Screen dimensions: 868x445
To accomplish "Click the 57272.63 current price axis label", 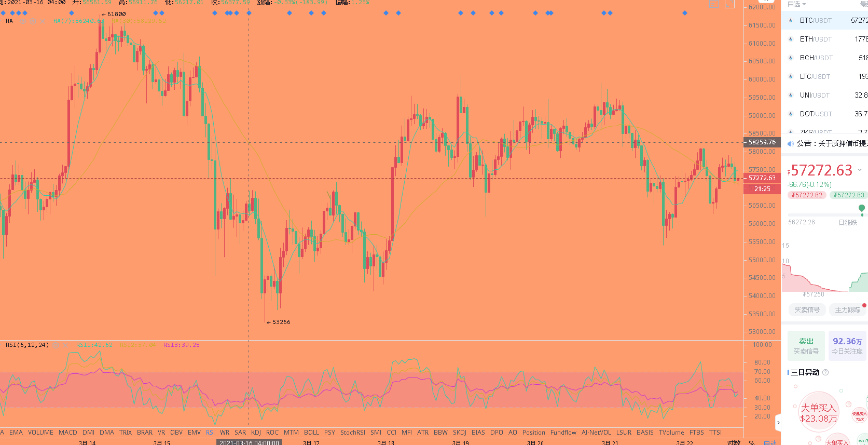I will 762,178.
